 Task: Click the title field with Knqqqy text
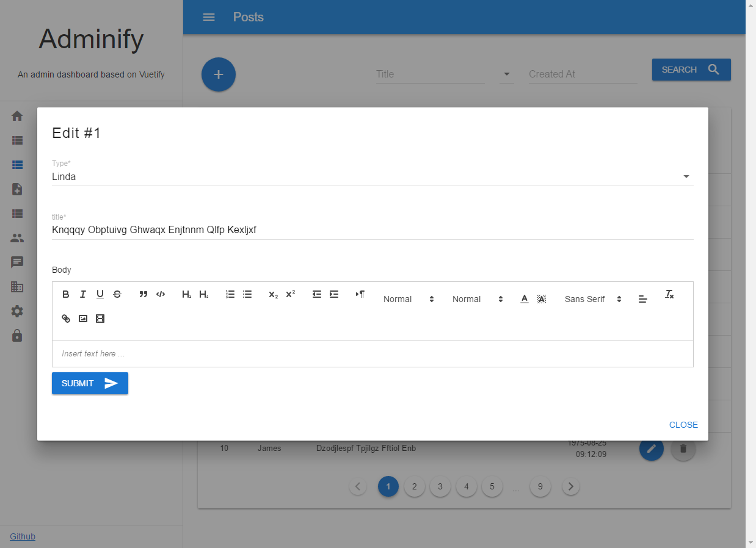[x=373, y=230]
